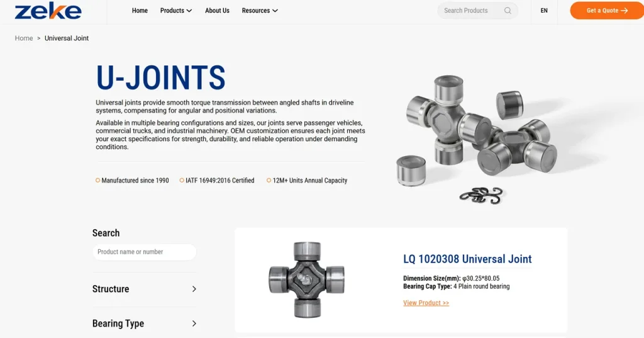Click the Universal Joint breadcrumb
Image resolution: width=644 pixels, height=338 pixels.
click(67, 38)
